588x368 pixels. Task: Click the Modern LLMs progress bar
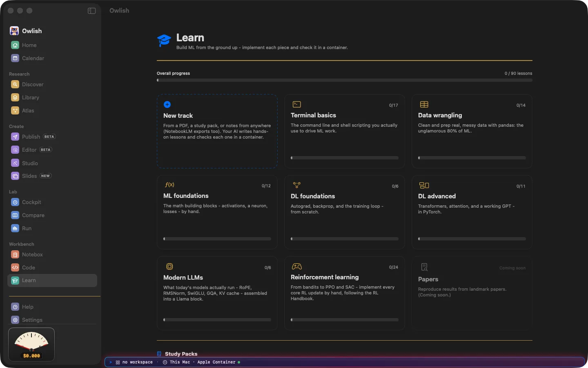pyautogui.click(x=217, y=320)
